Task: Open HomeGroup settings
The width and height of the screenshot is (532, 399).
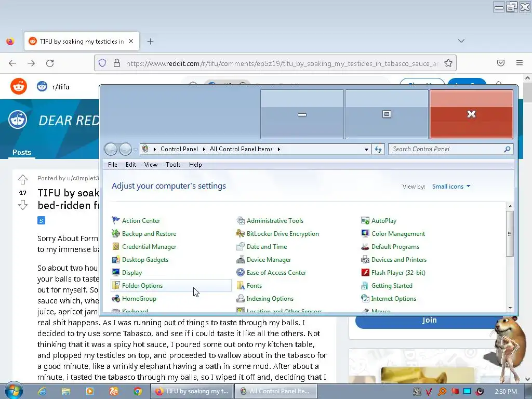Action: pos(134,299)
